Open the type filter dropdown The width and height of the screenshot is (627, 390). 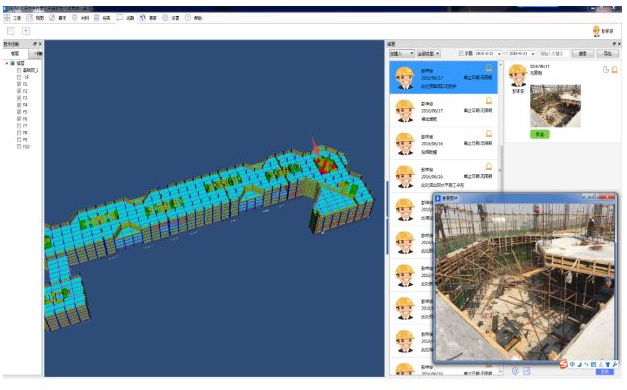[429, 53]
